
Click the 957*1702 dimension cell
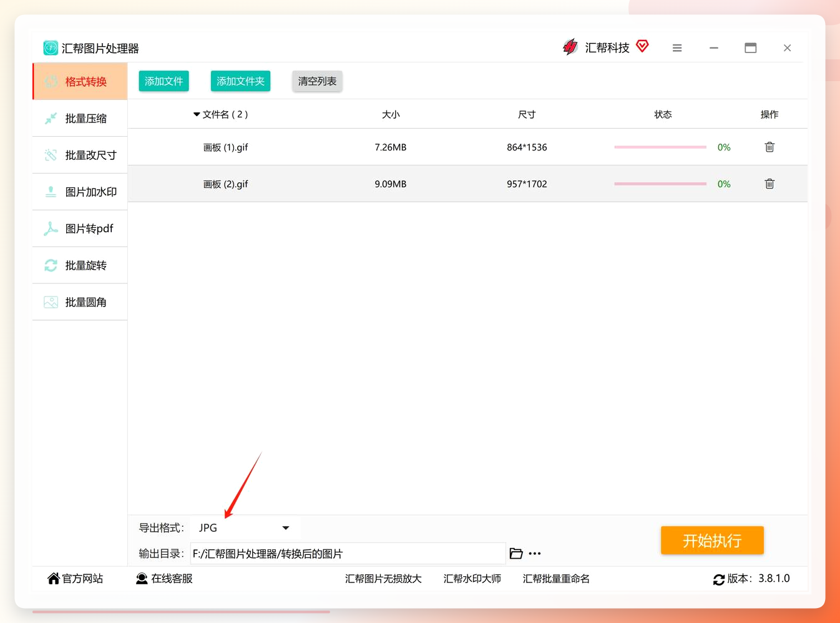point(527,184)
